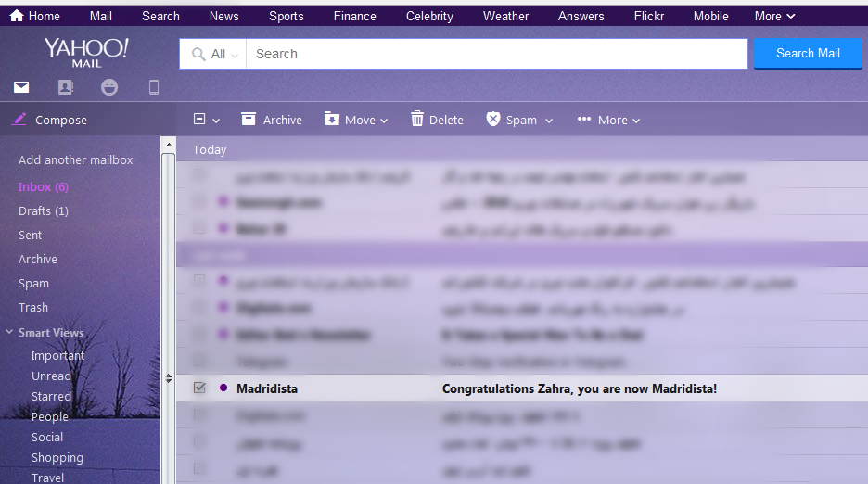Click the Archive box icon

tap(249, 119)
